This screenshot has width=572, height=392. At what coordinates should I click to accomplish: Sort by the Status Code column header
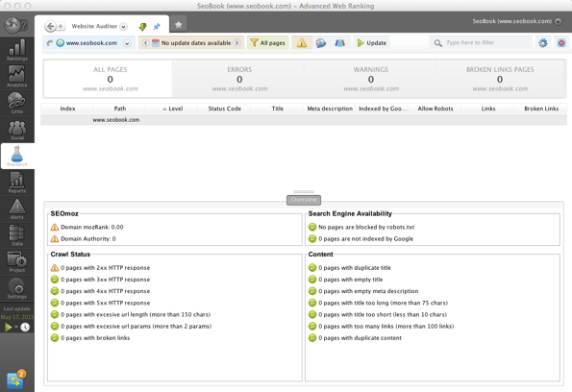(224, 109)
